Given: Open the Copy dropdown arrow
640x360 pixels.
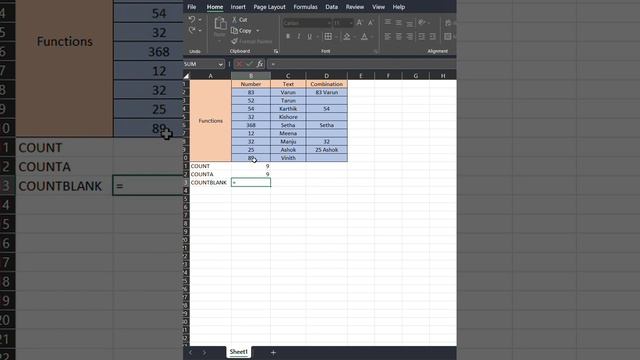Looking at the screenshot, I should 258,31.
